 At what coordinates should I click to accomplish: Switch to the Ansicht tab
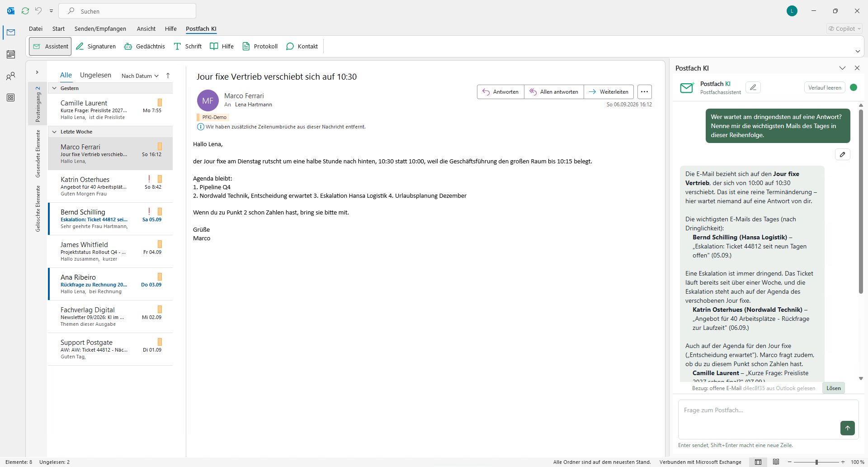[146, 29]
